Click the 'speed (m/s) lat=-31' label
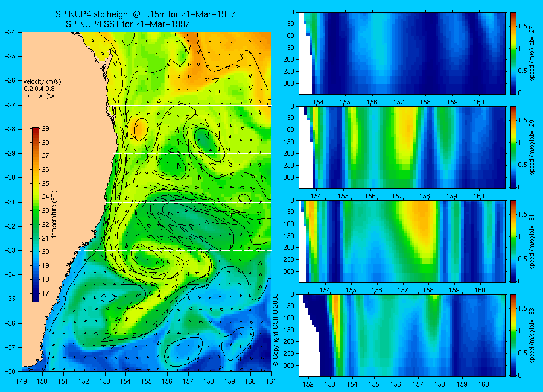This screenshot has height=392, width=543. [532, 241]
